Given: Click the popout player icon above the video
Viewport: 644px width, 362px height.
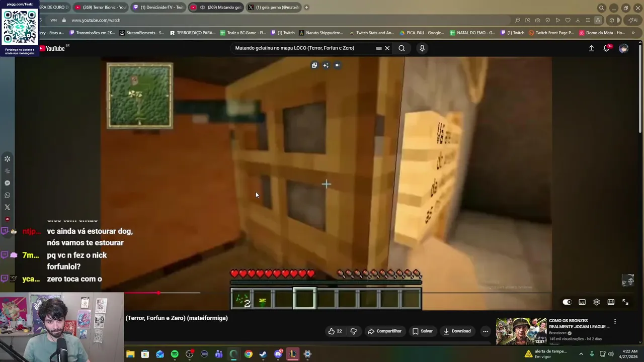Looking at the screenshot, I should (x=314, y=65).
